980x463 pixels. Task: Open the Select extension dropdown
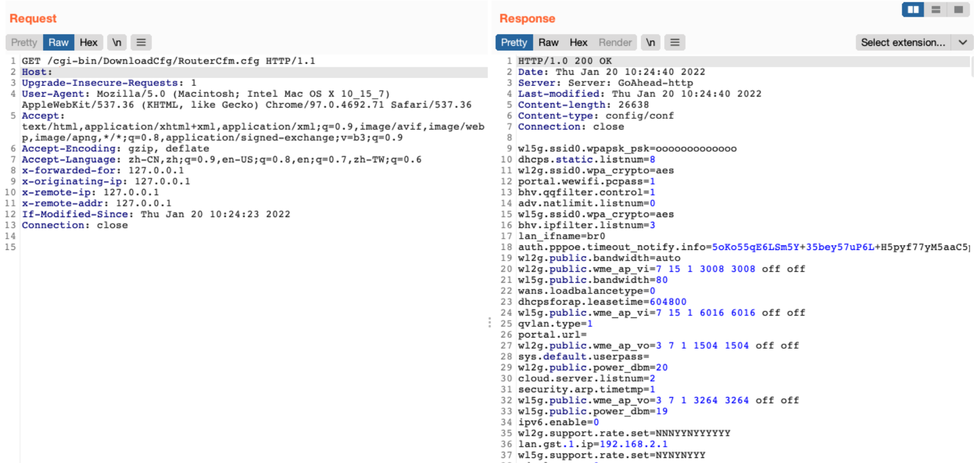click(x=914, y=42)
